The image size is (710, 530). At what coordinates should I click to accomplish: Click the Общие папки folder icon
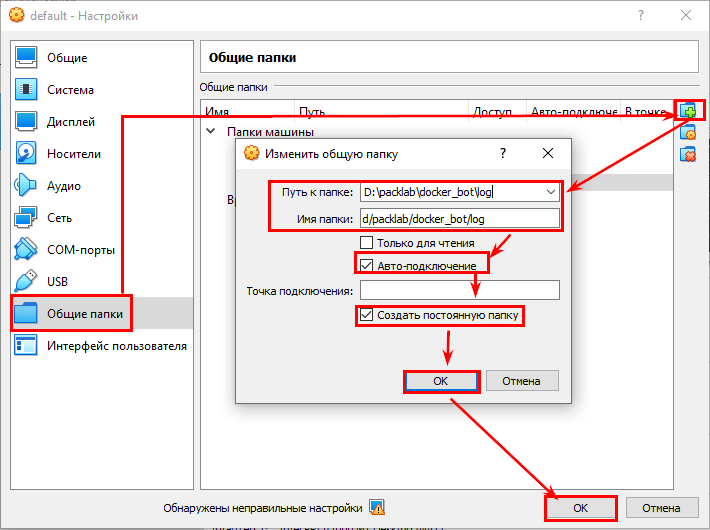tap(26, 313)
